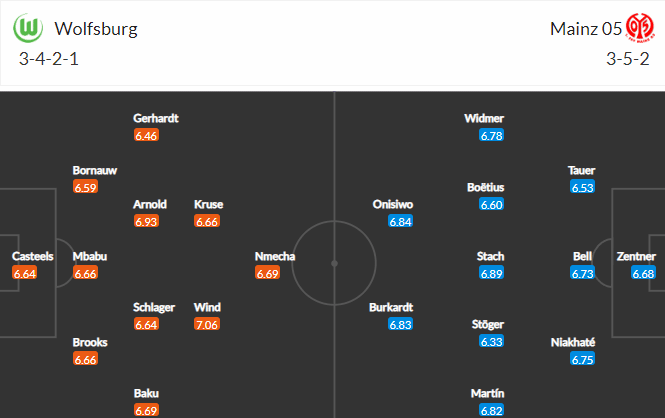The image size is (665, 418).
Task: Select Stöger's 6.33 rating badge
Action: pyautogui.click(x=492, y=341)
